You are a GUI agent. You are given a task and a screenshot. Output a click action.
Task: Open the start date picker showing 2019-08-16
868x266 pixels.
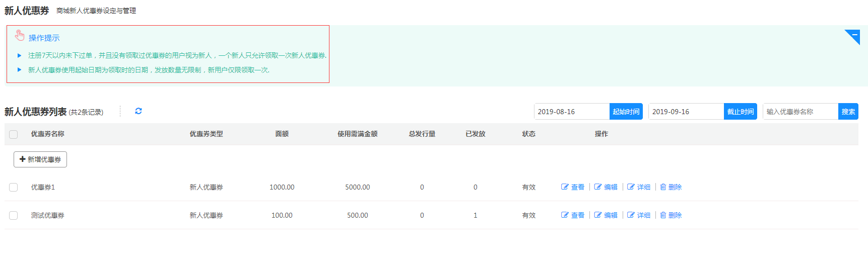(571, 112)
